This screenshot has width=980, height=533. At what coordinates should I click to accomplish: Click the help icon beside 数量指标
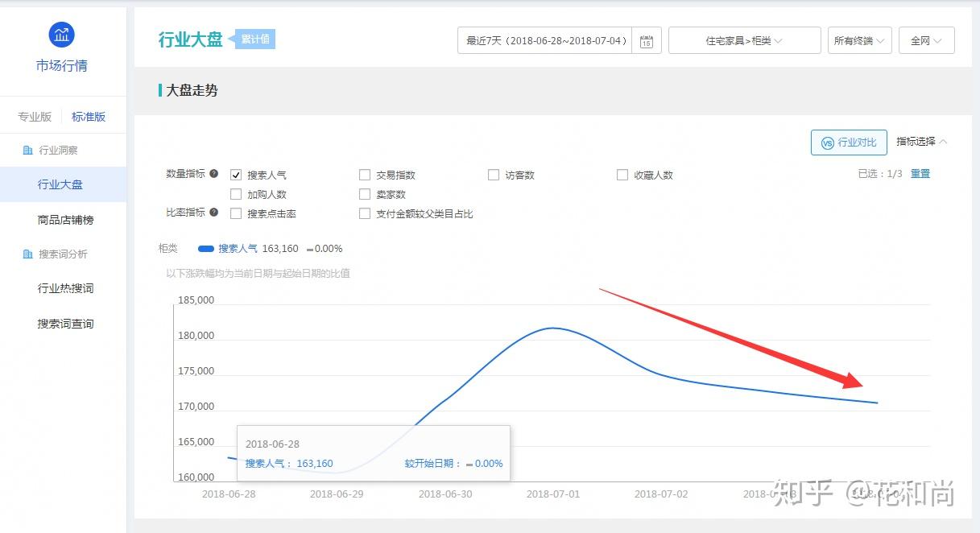(214, 174)
